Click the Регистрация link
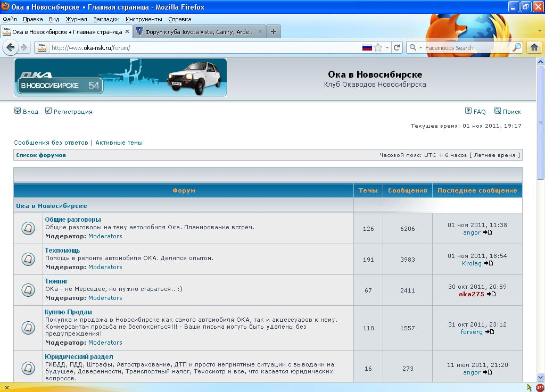Screen dimensions: 545x392 point(72,112)
